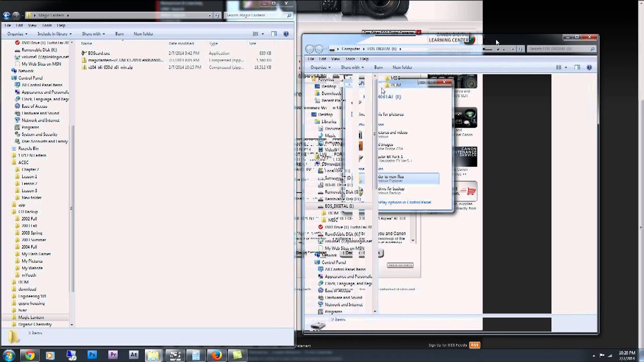Screen dimensions: 644x362
Task: Select the Magic Lantern folder in tree
Action: (x=31, y=317)
